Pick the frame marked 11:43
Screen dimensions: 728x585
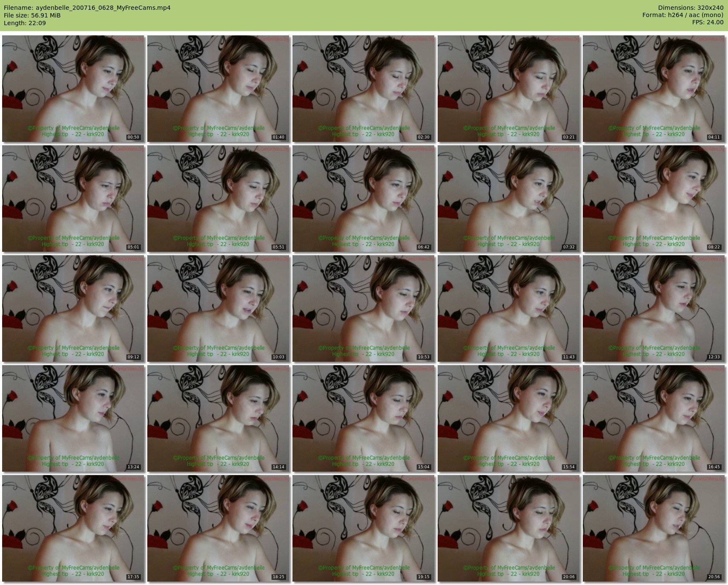[x=509, y=308]
